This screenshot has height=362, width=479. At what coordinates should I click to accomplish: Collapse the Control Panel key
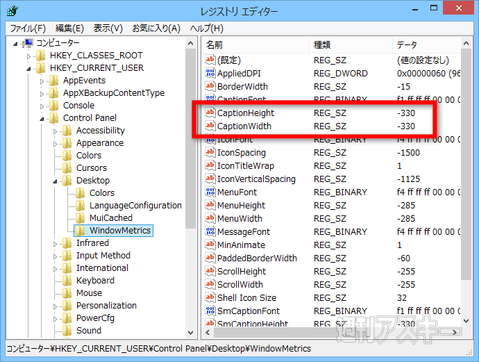[x=42, y=119]
